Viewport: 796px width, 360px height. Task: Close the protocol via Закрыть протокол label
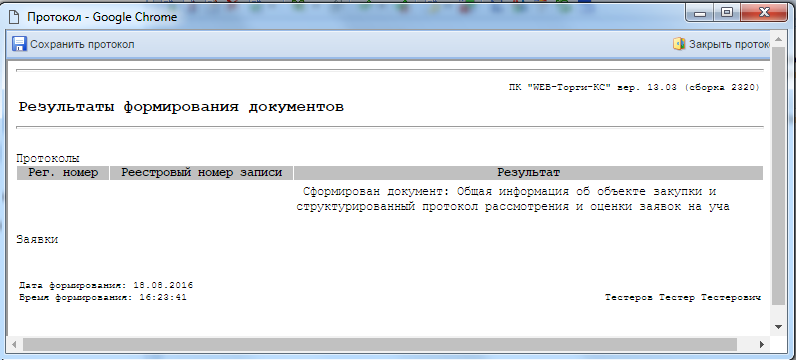click(x=729, y=45)
